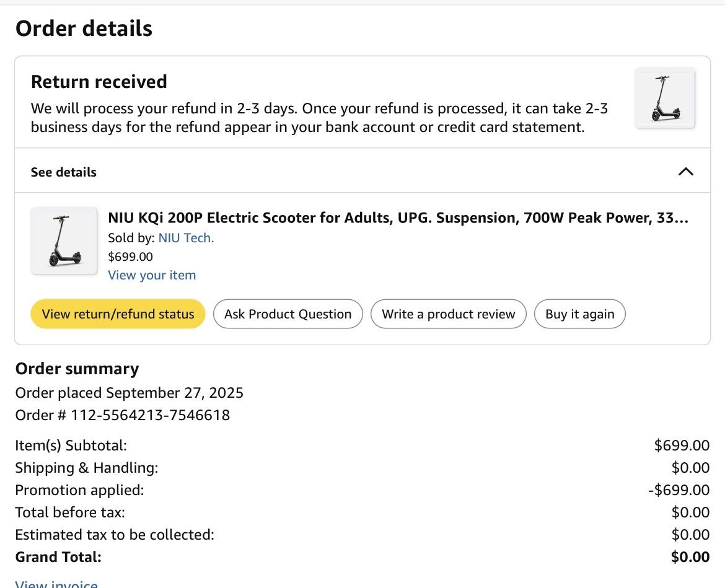Follow the "View your item" link
The image size is (725, 588).
(x=152, y=275)
